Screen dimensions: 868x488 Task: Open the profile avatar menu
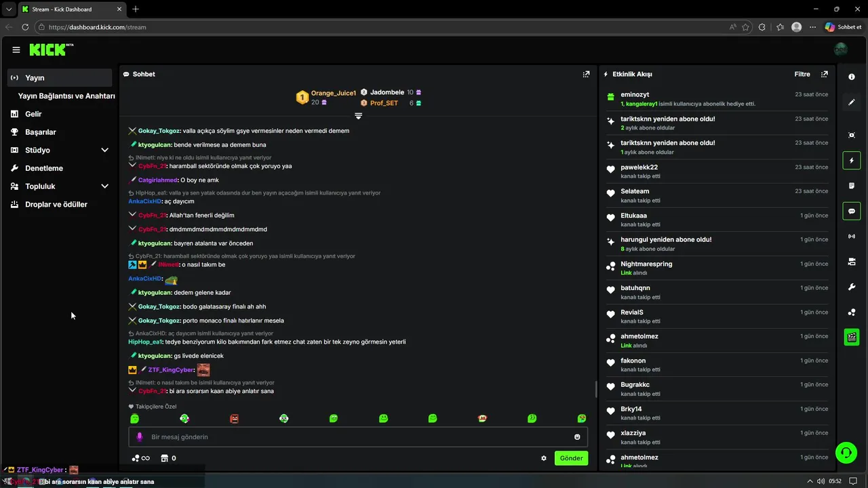840,49
